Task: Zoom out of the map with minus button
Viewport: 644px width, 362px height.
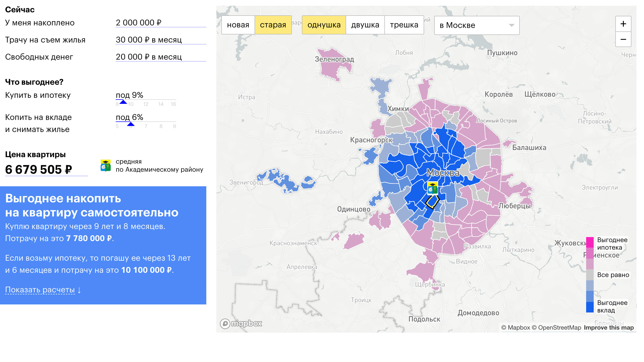Action: pyautogui.click(x=623, y=39)
